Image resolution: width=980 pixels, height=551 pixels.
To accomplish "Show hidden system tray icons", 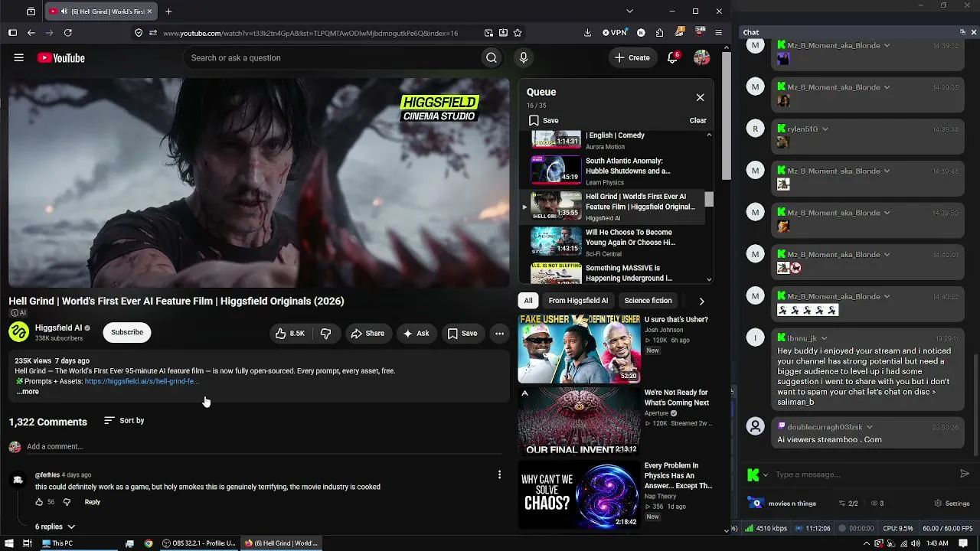I will [x=867, y=543].
